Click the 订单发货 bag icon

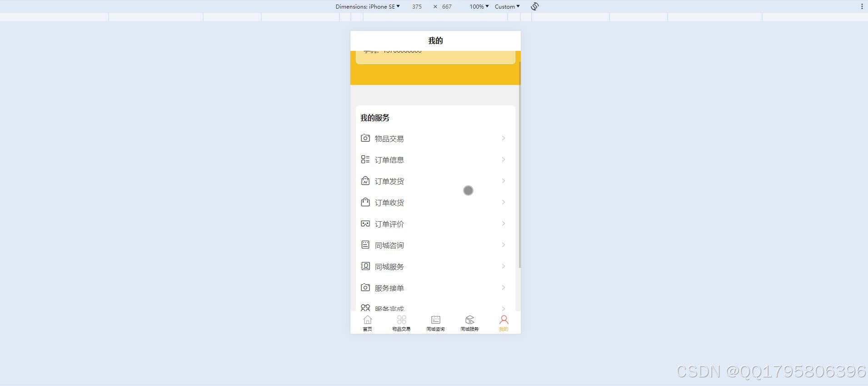point(365,181)
